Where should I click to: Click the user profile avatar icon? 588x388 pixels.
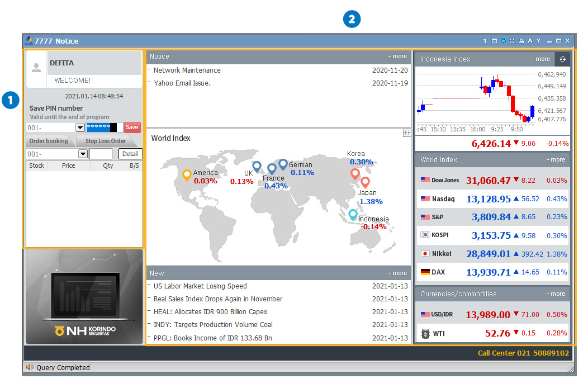[x=36, y=68]
